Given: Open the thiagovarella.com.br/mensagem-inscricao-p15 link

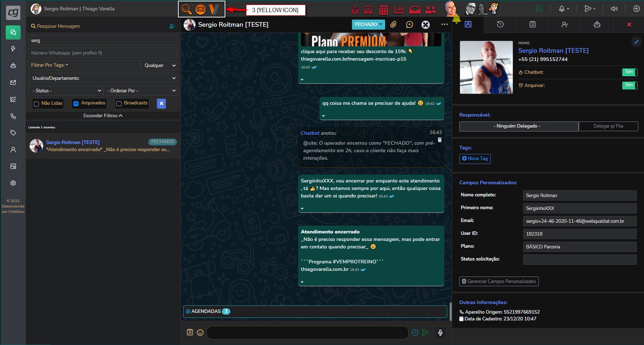Looking at the screenshot, I should tap(353, 59).
